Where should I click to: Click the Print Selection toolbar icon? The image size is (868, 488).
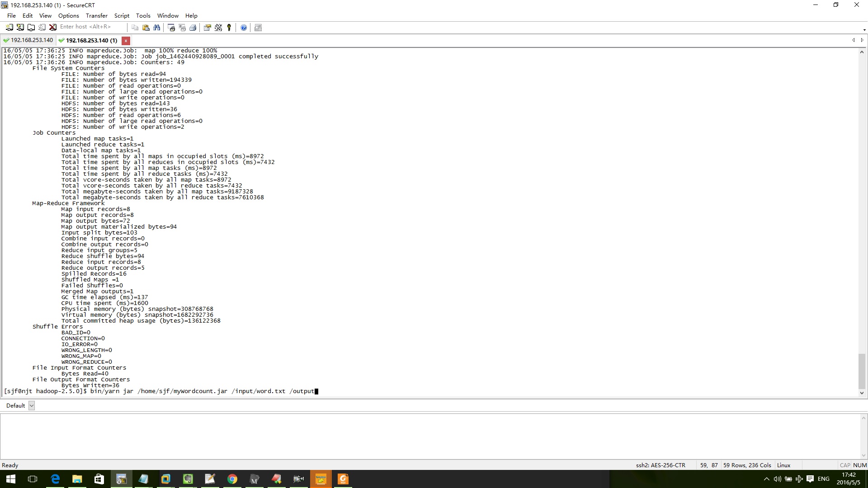(x=182, y=28)
